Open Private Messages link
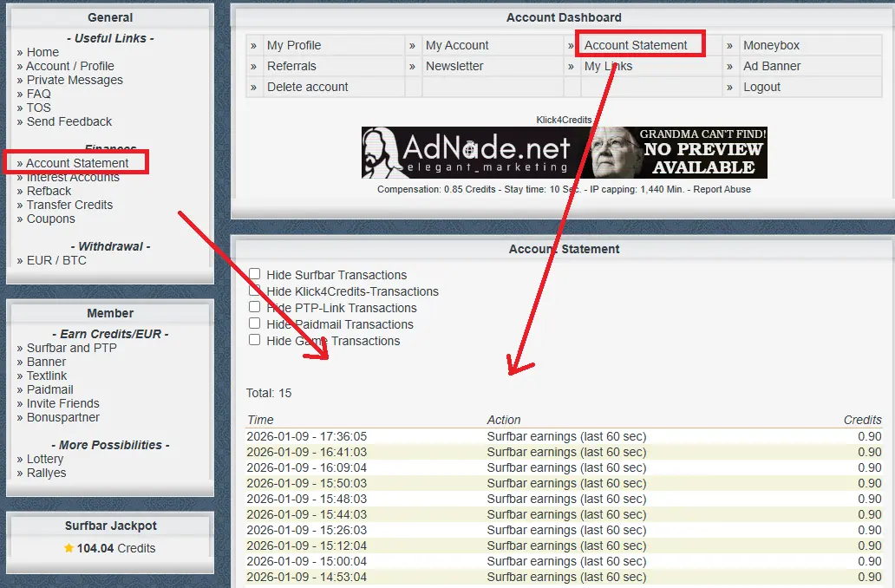Viewport: 895px width, 588px height. [x=75, y=80]
